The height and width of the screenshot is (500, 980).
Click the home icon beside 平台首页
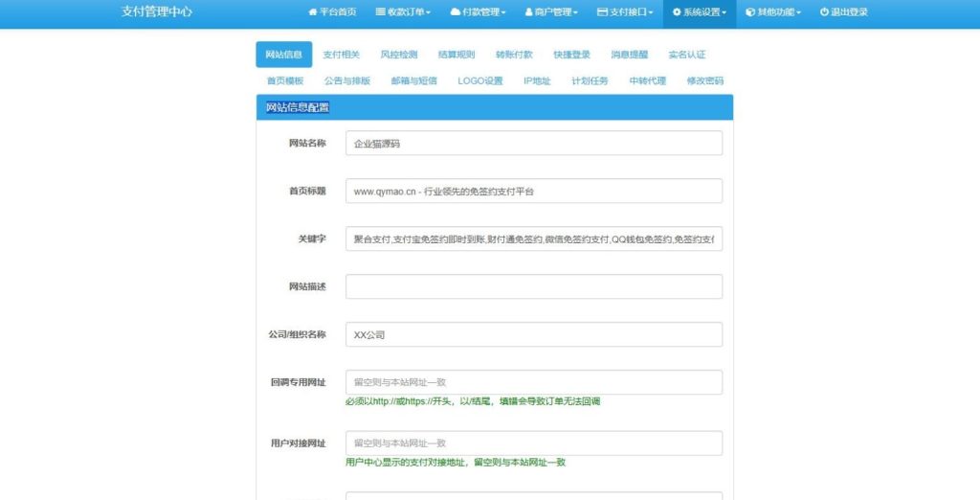312,12
